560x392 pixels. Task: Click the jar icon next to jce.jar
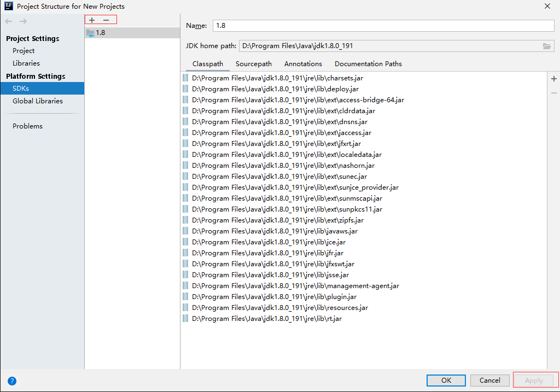coord(185,242)
